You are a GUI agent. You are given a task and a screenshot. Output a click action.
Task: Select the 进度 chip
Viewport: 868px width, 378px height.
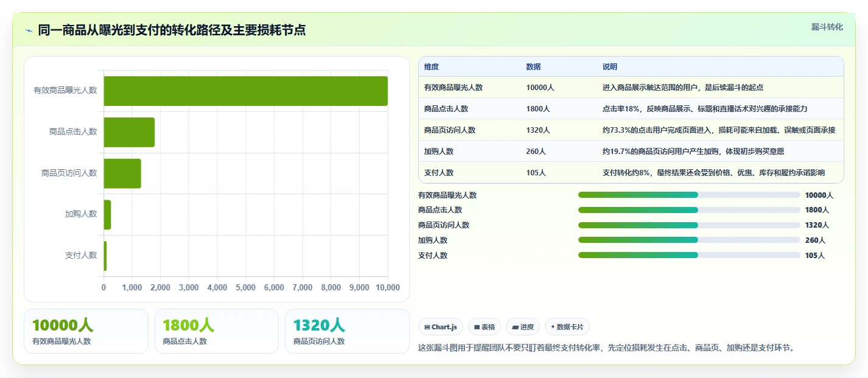[x=523, y=327]
